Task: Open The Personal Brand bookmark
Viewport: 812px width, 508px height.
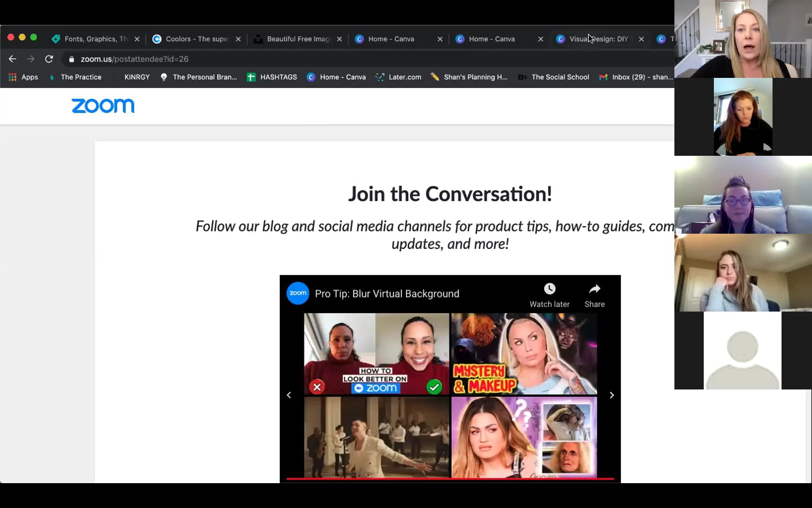Action: (x=198, y=77)
